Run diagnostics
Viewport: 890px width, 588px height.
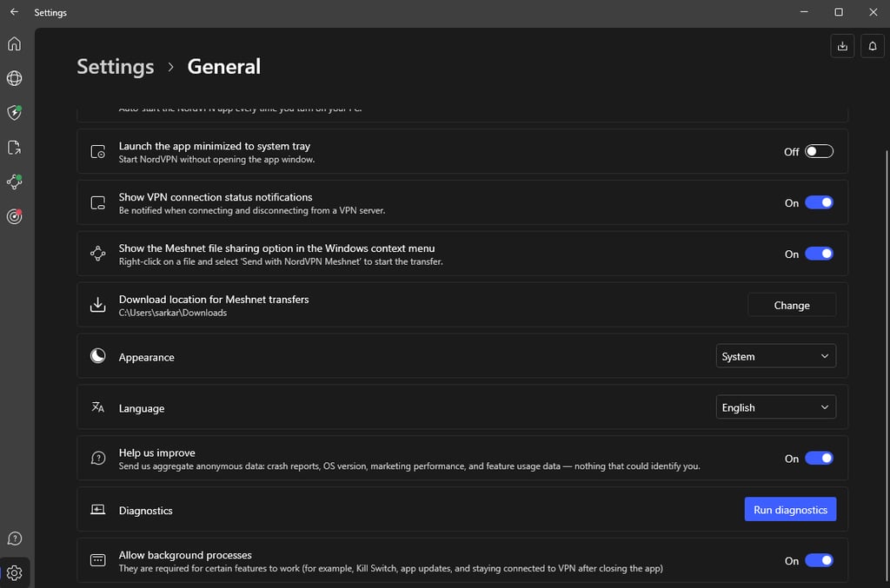[790, 510]
